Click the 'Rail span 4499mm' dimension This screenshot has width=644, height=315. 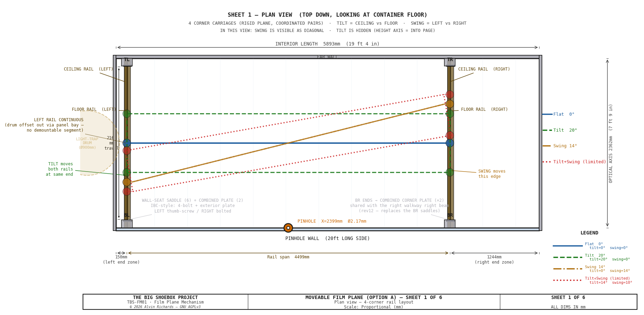[288, 257]
